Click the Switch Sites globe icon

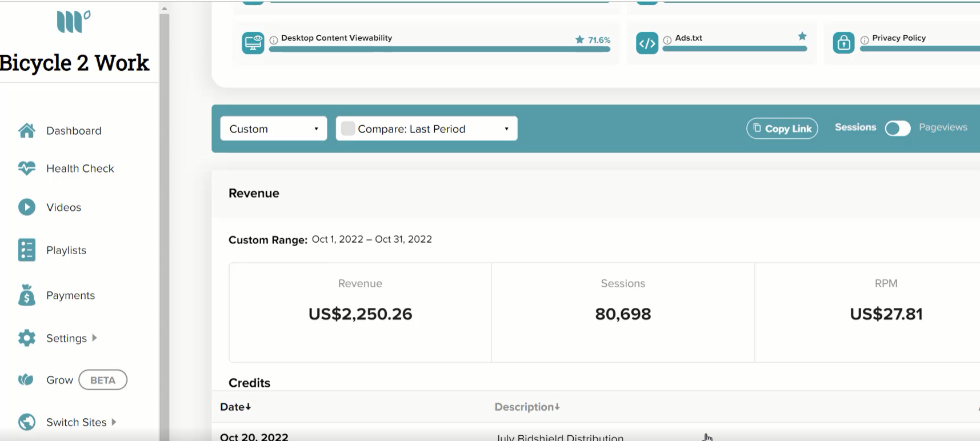(27, 422)
